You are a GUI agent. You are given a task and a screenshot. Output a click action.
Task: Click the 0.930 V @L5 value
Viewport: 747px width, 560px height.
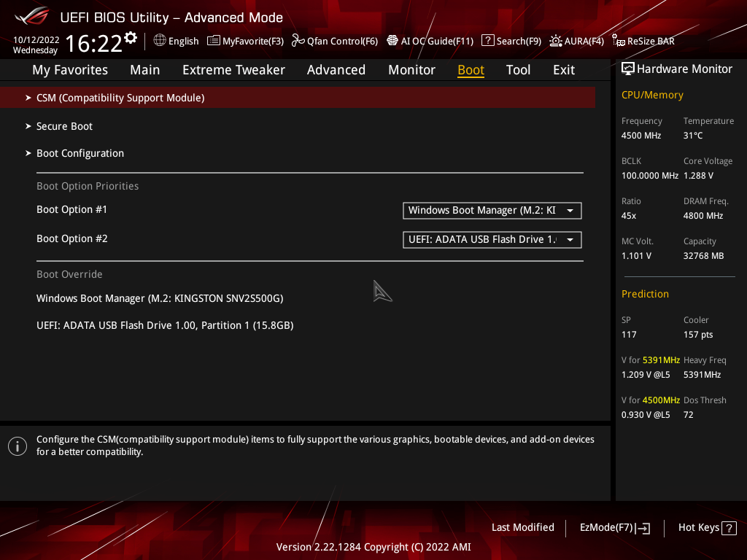click(x=646, y=415)
